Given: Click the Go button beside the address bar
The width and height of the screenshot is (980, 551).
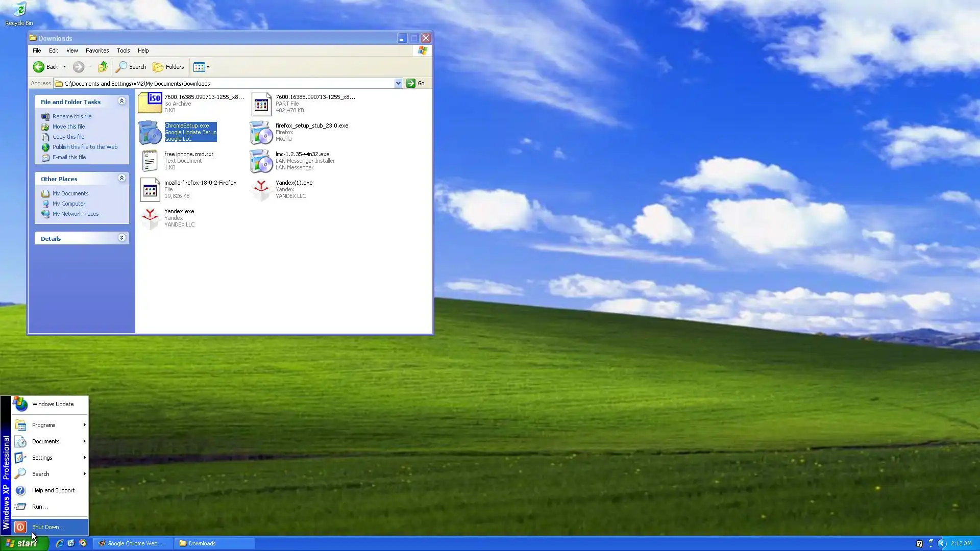Looking at the screenshot, I should point(416,83).
